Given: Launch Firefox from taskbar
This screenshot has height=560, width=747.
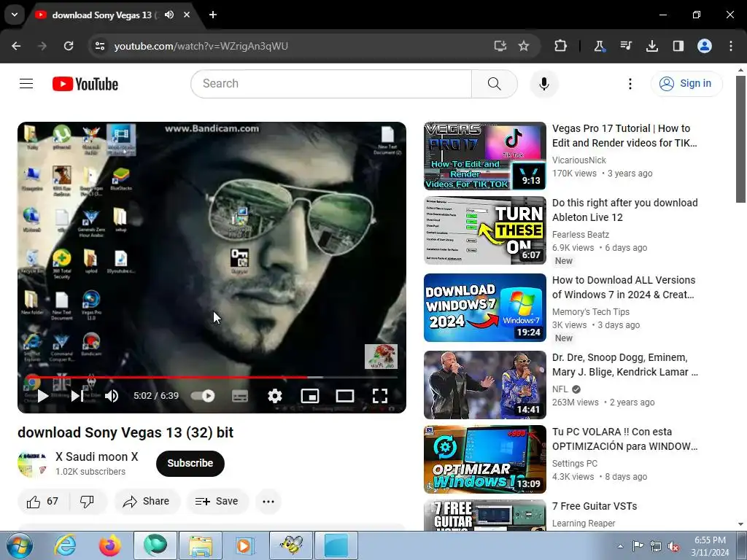Looking at the screenshot, I should (x=109, y=545).
